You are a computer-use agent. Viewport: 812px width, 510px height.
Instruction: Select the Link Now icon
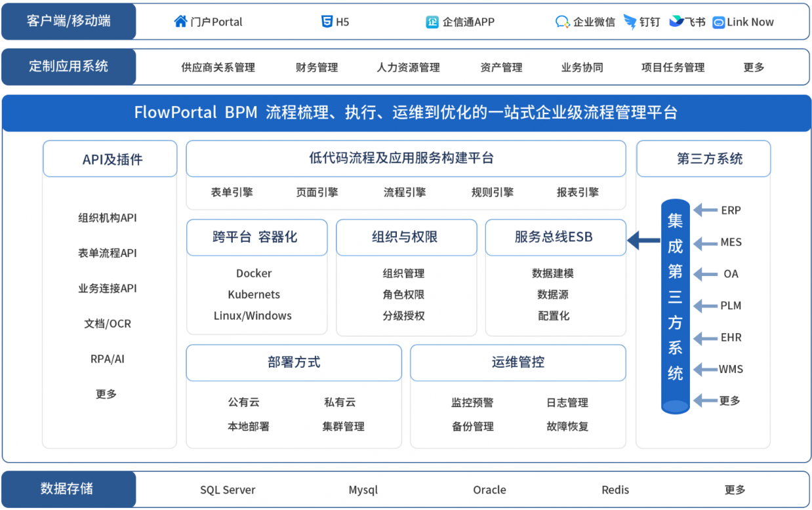pyautogui.click(x=719, y=21)
